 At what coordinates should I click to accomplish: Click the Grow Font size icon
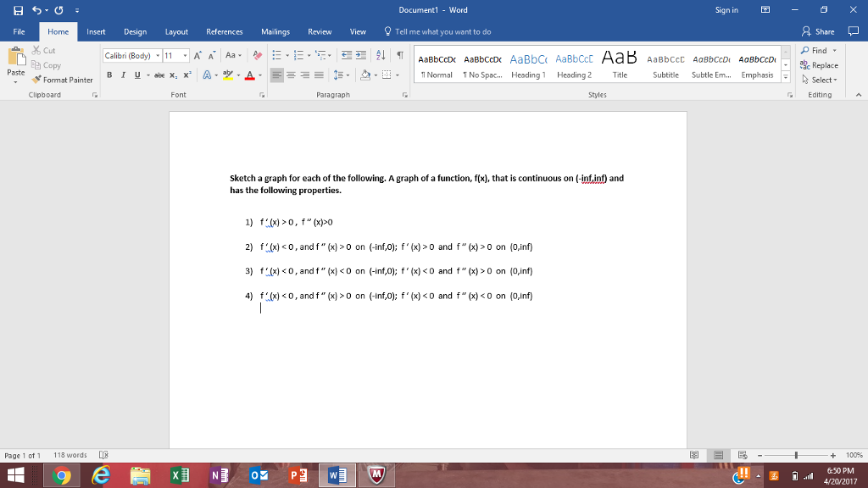198,55
